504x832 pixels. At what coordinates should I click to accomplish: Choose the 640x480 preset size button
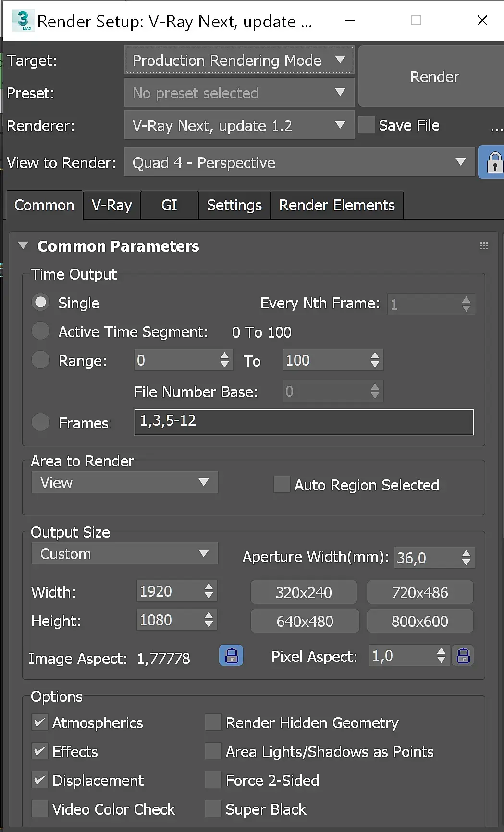(305, 621)
